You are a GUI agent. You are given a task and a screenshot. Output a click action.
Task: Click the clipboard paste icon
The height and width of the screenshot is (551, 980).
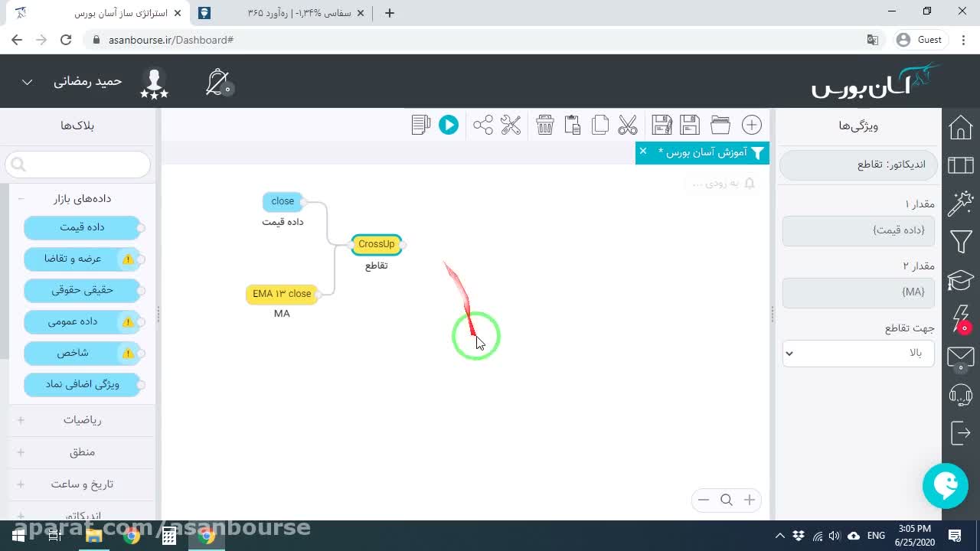(573, 125)
